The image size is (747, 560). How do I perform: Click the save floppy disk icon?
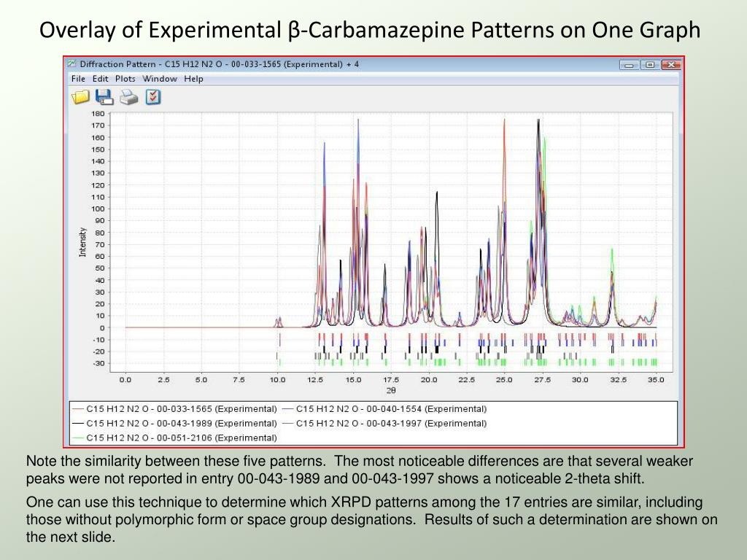(x=104, y=97)
